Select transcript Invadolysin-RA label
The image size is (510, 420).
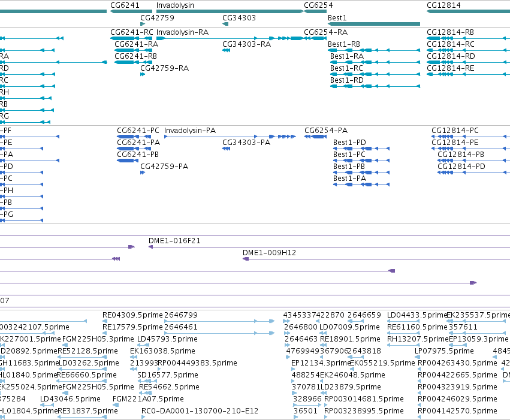pyautogui.click(x=182, y=32)
